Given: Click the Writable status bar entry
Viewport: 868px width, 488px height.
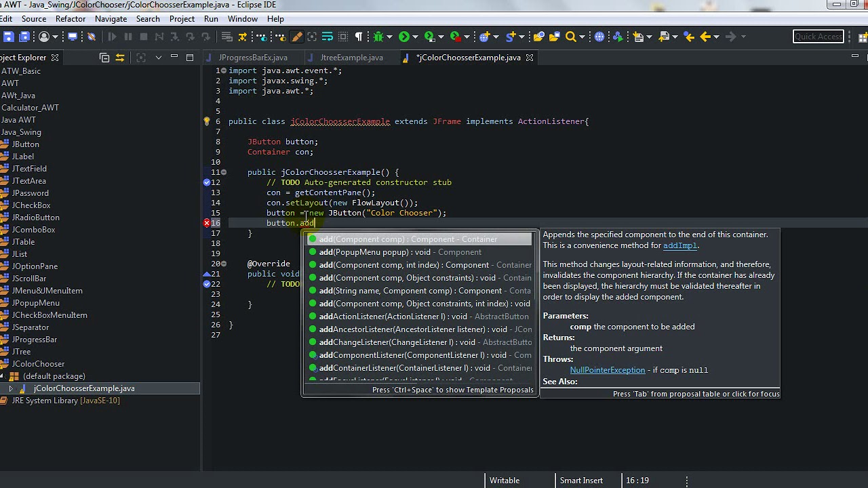Looking at the screenshot, I should coord(505,481).
